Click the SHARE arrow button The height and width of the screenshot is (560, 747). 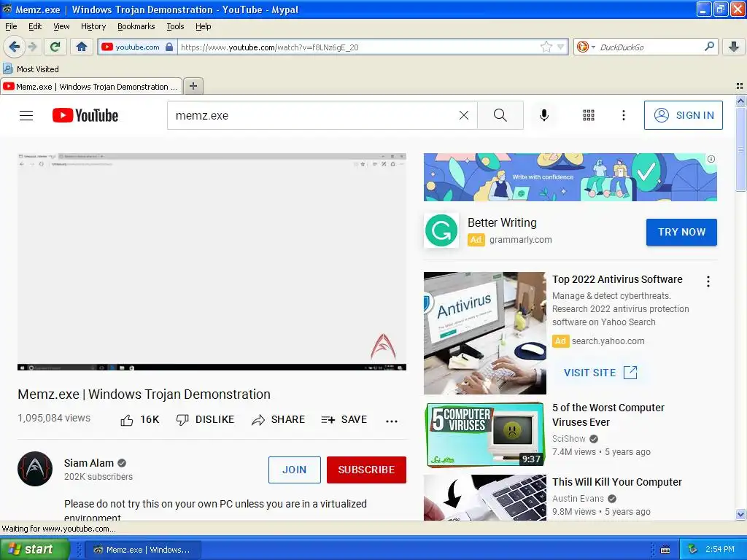click(x=278, y=419)
